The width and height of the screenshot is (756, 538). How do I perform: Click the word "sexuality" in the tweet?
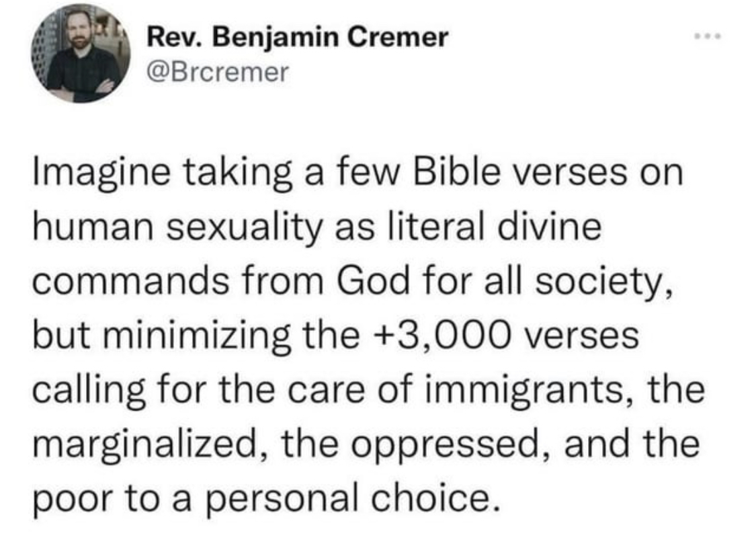pyautogui.click(x=245, y=229)
